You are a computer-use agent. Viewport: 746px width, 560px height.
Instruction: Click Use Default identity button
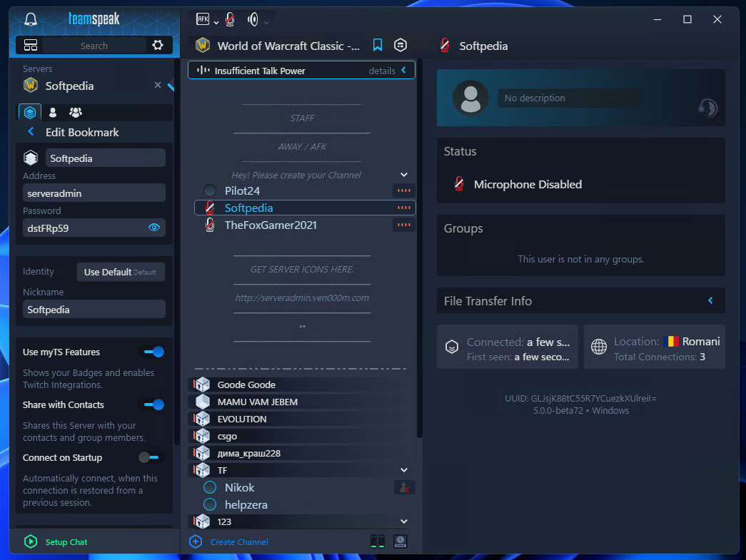pos(121,272)
